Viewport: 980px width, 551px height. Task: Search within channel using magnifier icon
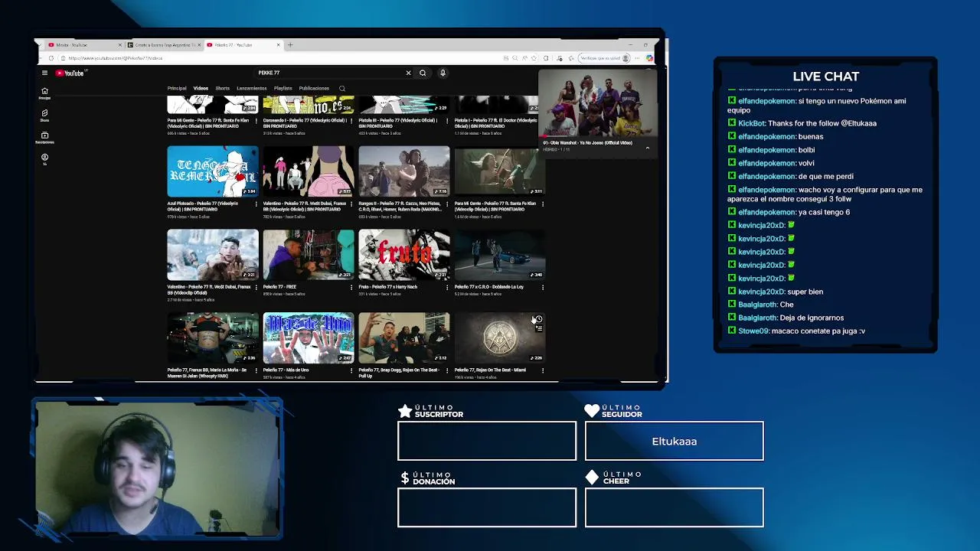point(342,89)
